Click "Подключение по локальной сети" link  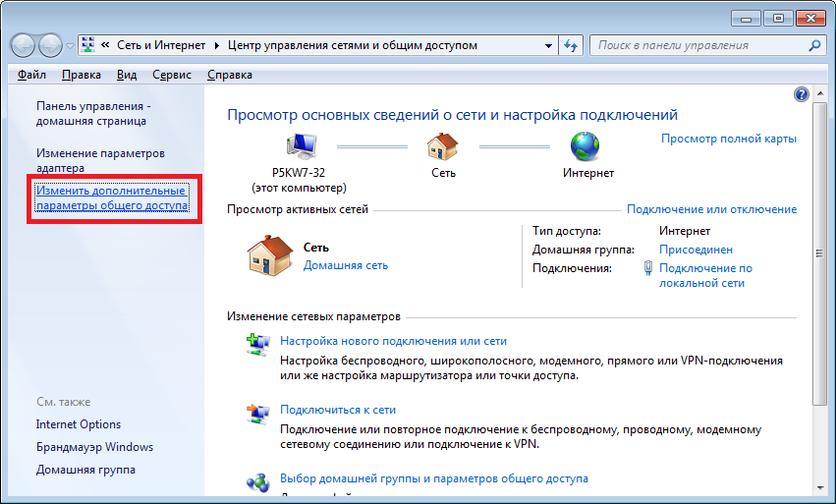705,275
